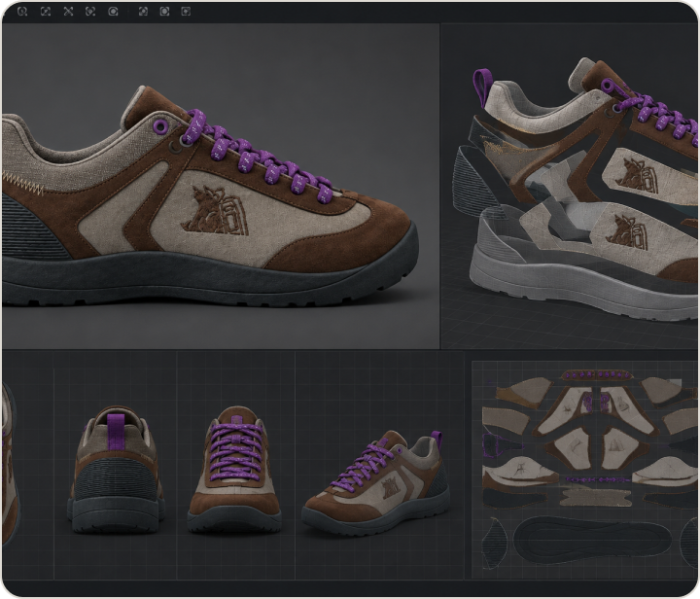Click the crossed-arrows X icon in toolbar

68,12
